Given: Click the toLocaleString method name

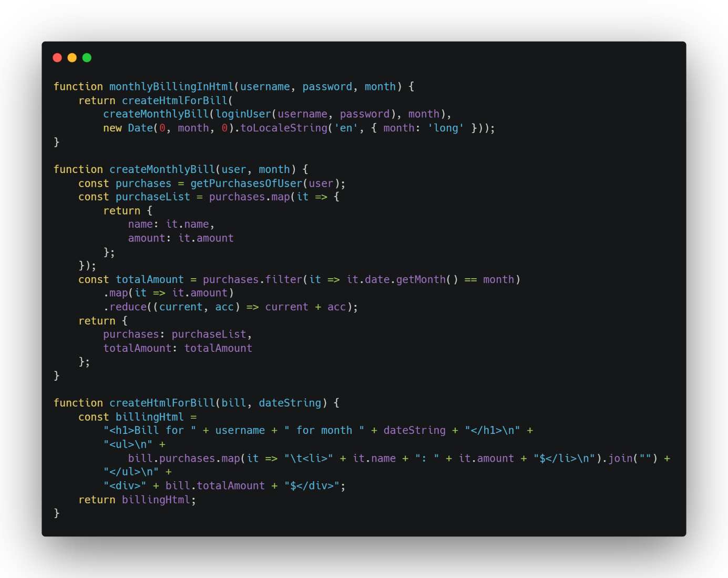Looking at the screenshot, I should coord(284,128).
